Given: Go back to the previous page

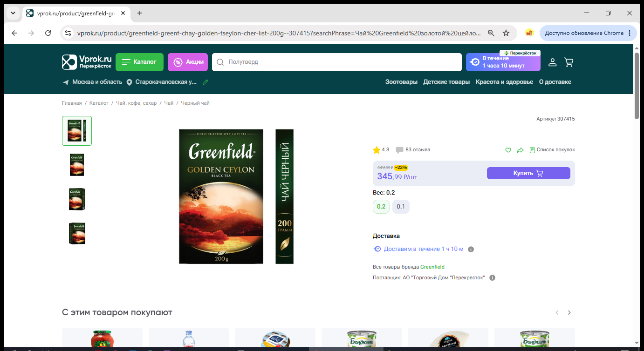Looking at the screenshot, I should click(x=14, y=33).
